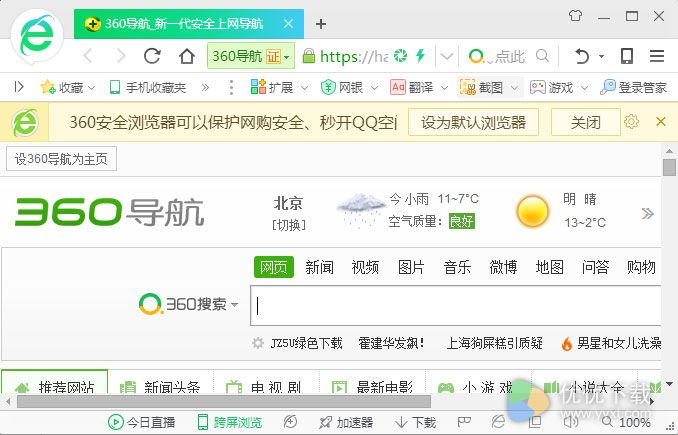Click the green aperture icon in address bar
The height and width of the screenshot is (435, 678).
point(400,56)
